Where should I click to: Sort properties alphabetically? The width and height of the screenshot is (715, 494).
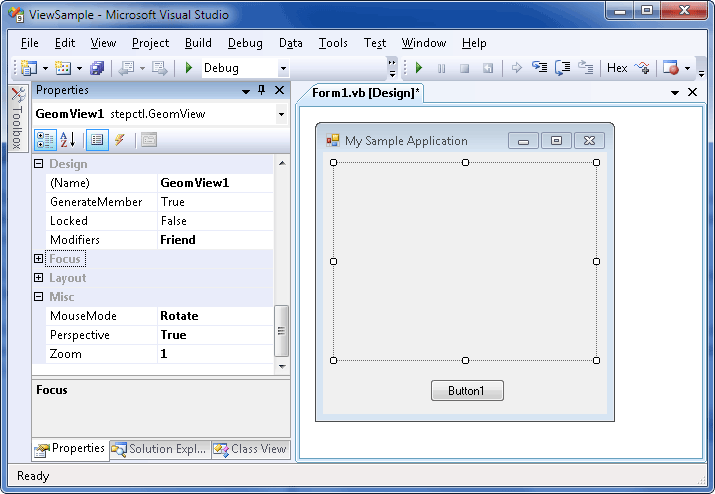tap(68, 140)
